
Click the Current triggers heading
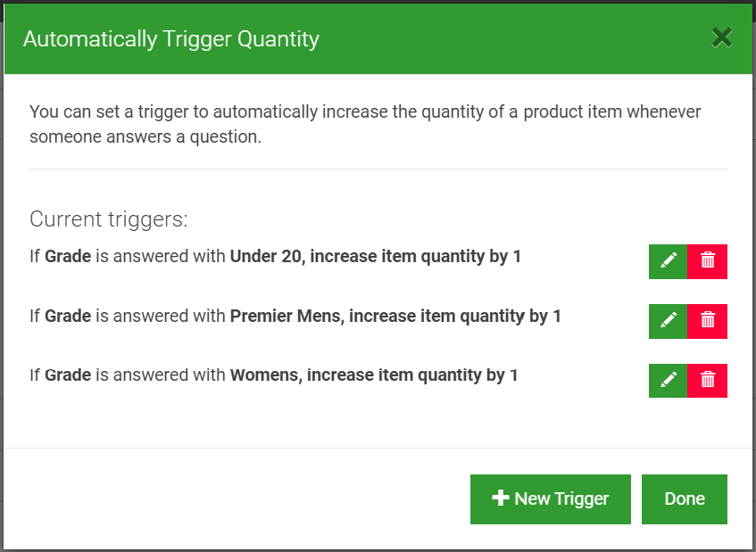[109, 219]
